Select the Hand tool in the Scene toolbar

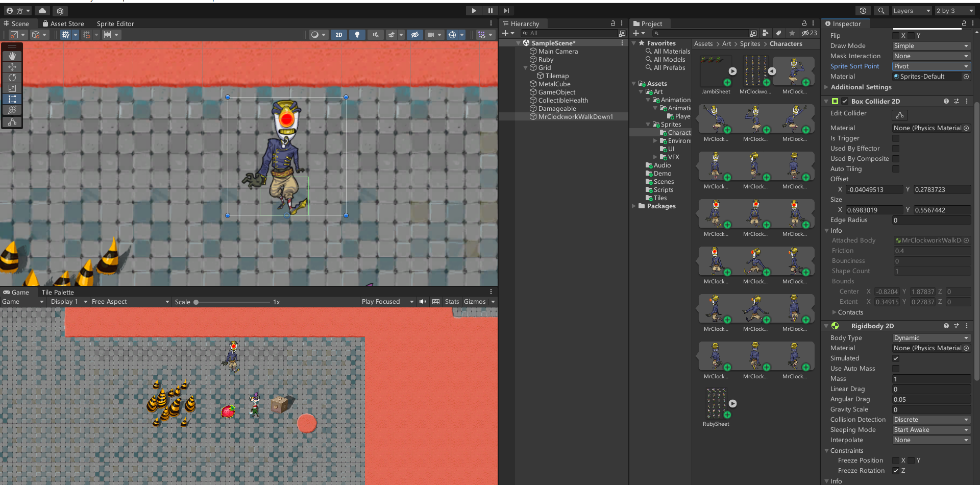pyautogui.click(x=12, y=56)
